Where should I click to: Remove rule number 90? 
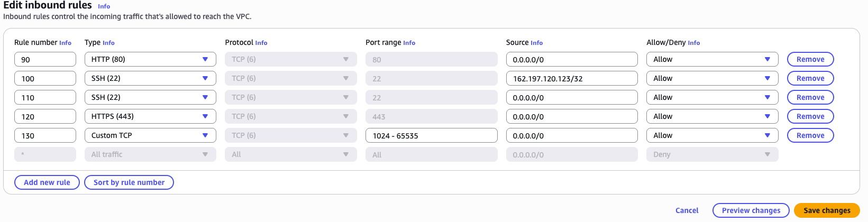point(810,59)
